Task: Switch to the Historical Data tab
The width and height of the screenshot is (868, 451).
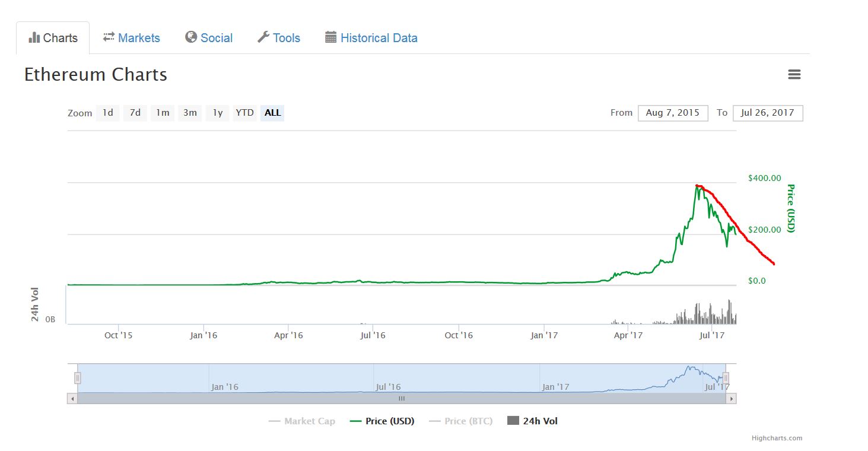Action: coord(379,37)
